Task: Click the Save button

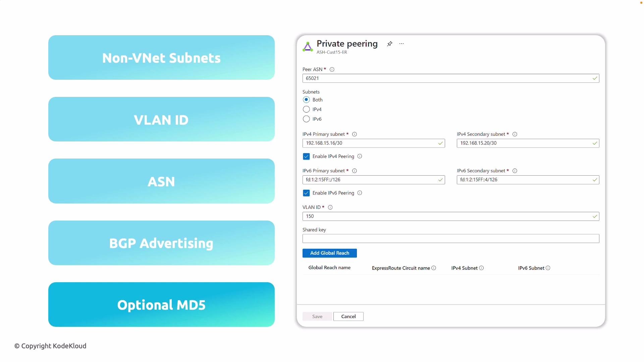Action: tap(317, 316)
